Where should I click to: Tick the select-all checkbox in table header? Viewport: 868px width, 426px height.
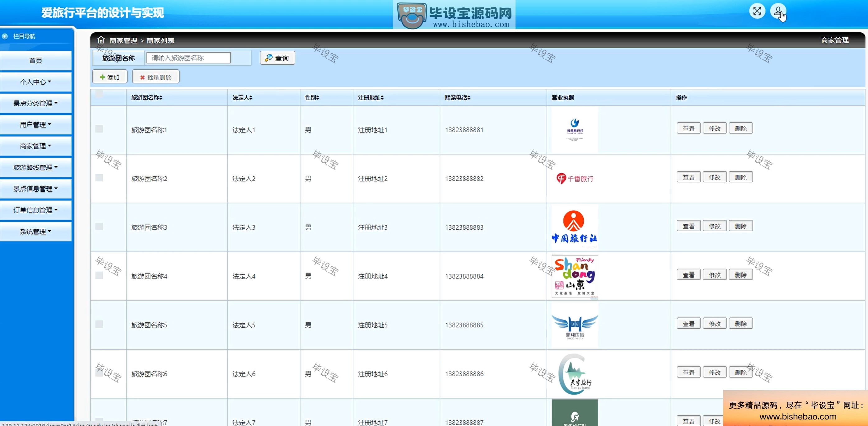[99, 94]
